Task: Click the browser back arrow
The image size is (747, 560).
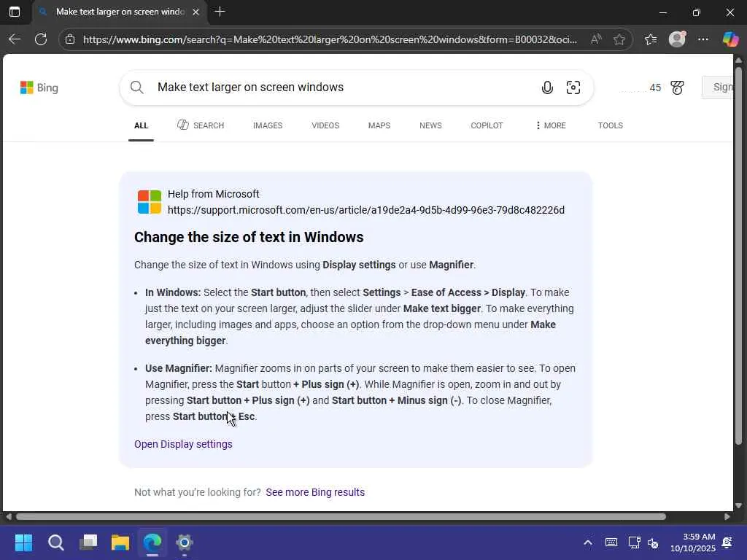Action: [15, 39]
